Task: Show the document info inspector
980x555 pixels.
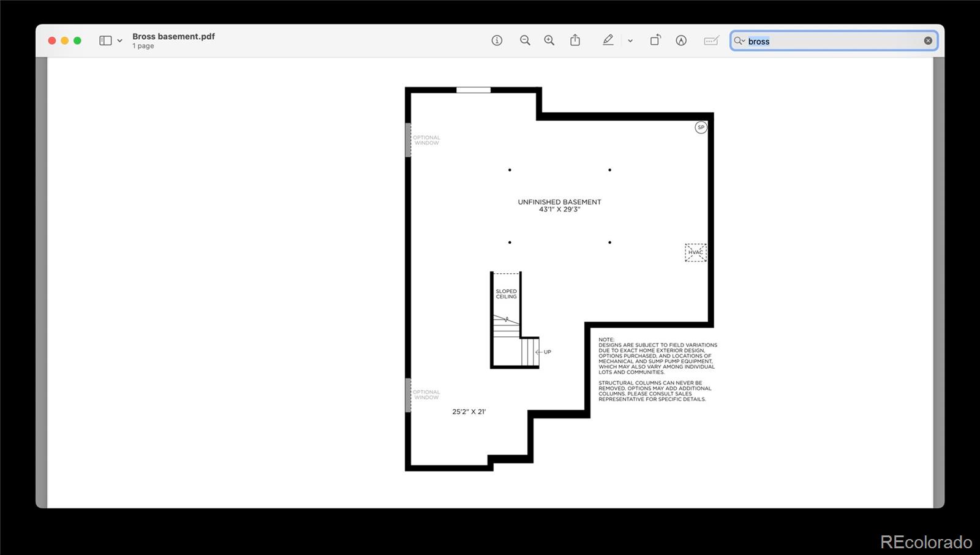Action: pos(497,40)
